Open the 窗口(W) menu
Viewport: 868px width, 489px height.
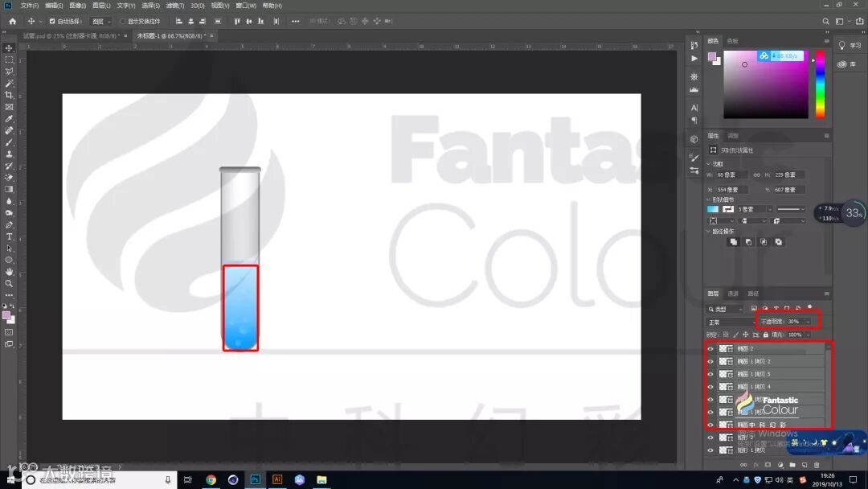click(246, 6)
